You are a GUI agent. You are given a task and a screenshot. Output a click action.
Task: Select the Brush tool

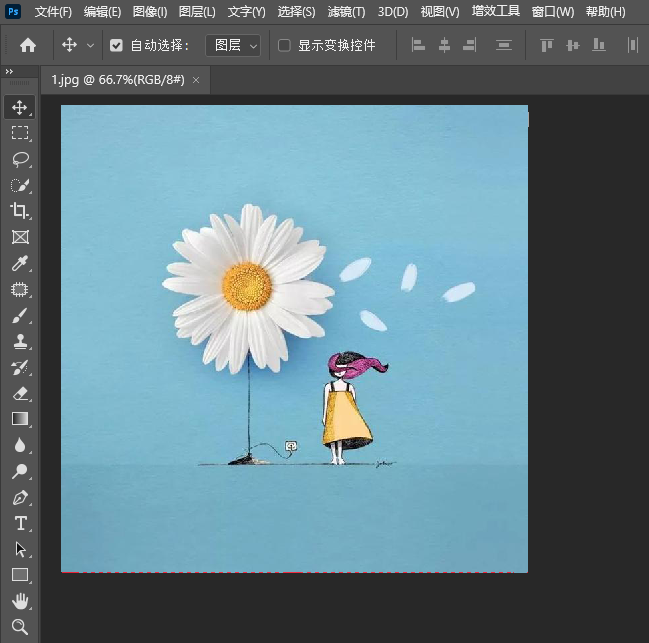[19, 315]
